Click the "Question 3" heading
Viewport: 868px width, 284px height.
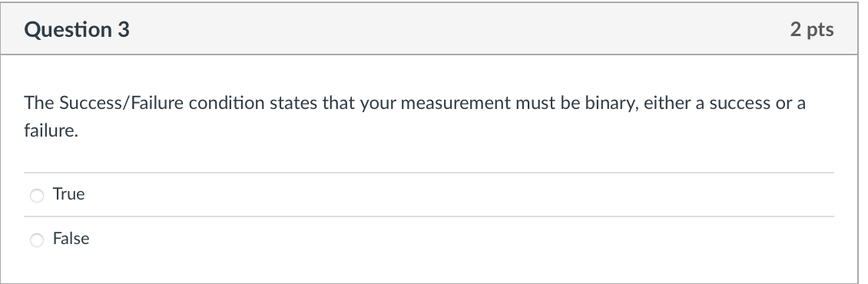click(x=77, y=29)
